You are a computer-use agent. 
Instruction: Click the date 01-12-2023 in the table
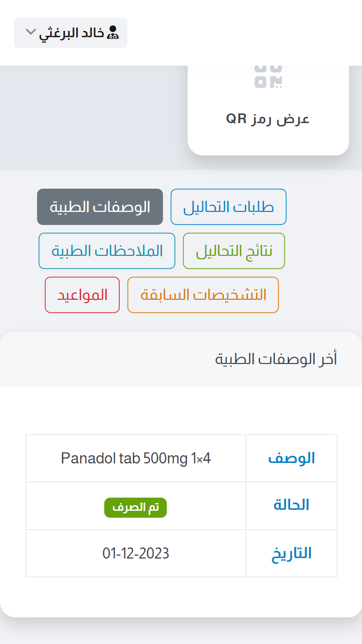[x=136, y=553]
